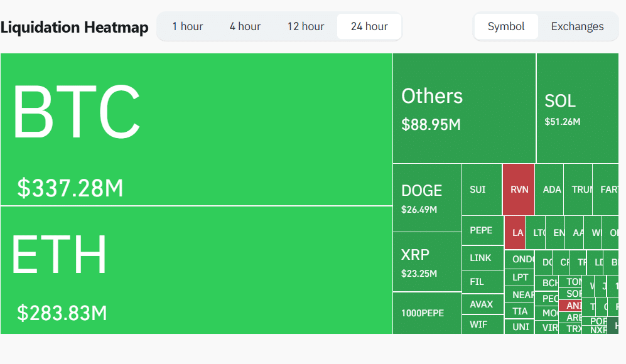The height and width of the screenshot is (364, 626).
Task: Select the XRP heatmap tile
Action: tap(427, 262)
